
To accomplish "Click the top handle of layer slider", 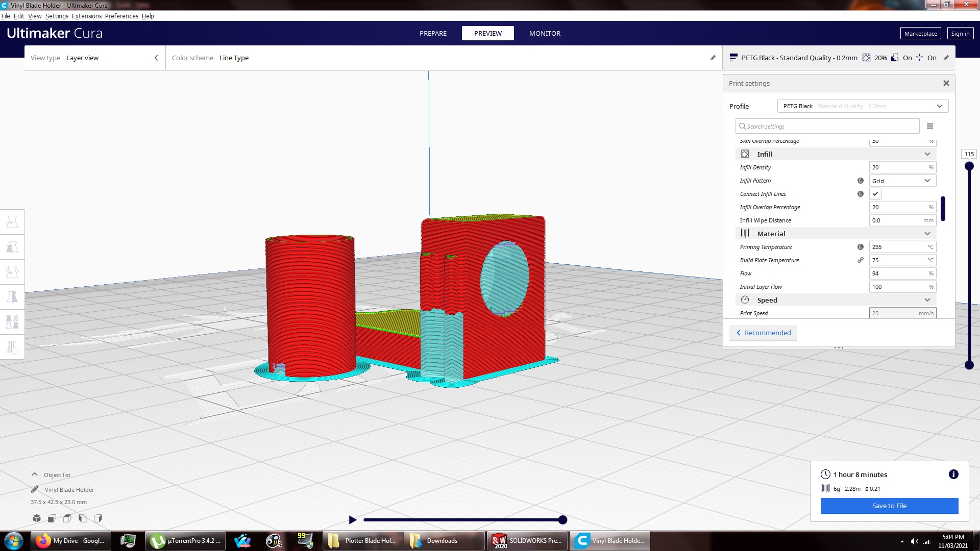I will click(x=969, y=166).
